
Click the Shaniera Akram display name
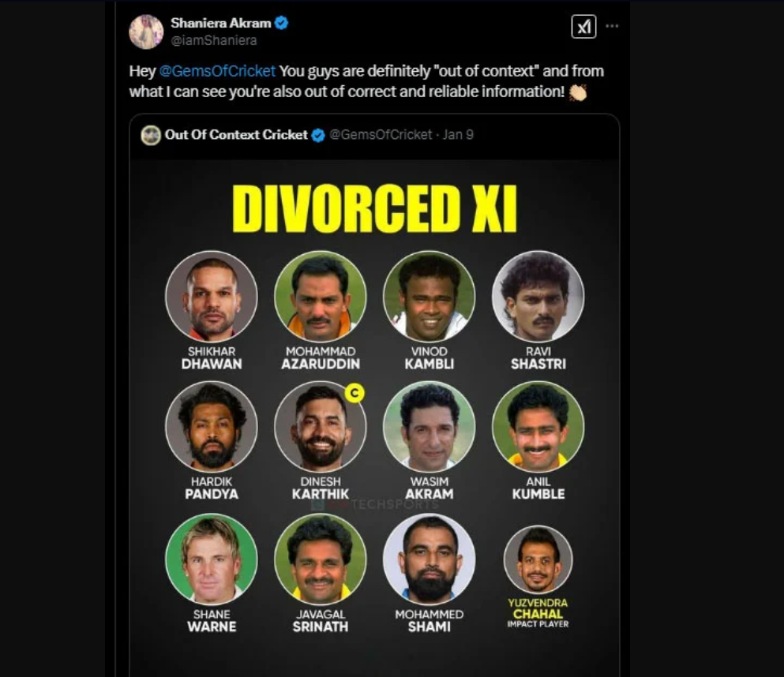click(x=220, y=24)
